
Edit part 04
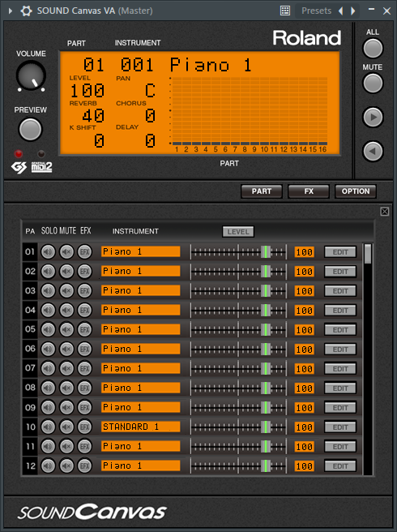pos(340,311)
